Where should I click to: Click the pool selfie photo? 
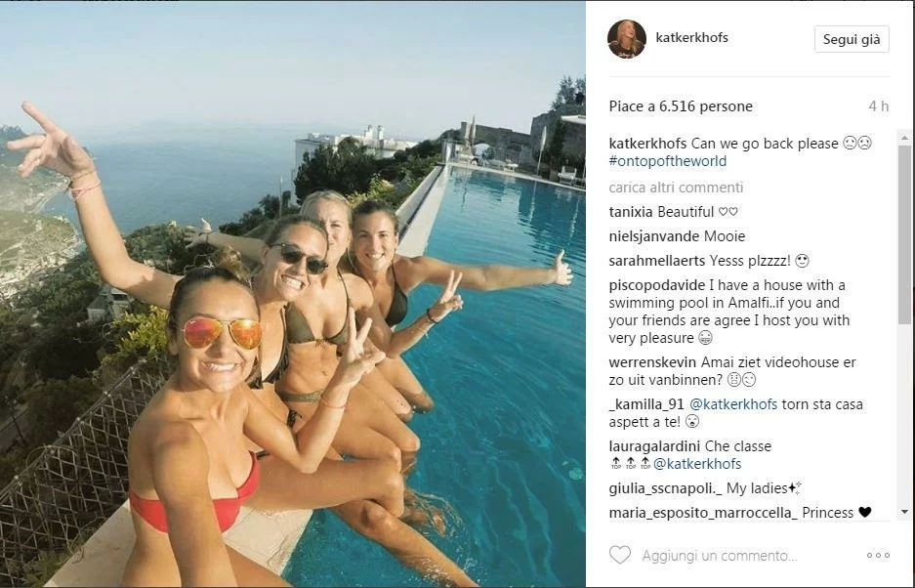point(293,293)
